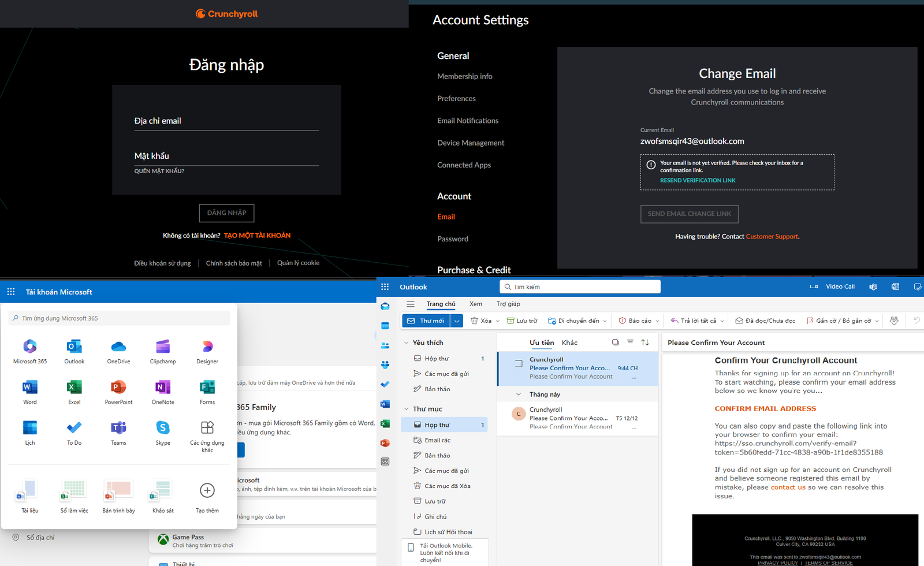The image size is (924, 566).
Task: Focus the Mật khẩu password field
Action: click(x=226, y=157)
